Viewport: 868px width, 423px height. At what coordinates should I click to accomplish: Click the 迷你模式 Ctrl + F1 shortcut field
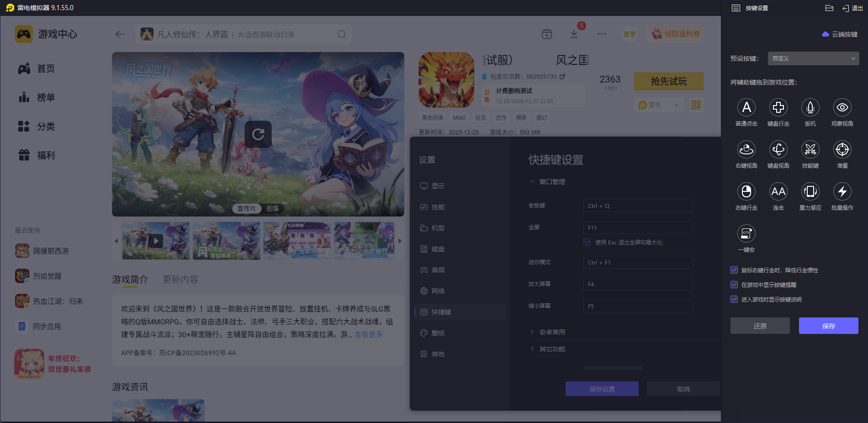[638, 262]
